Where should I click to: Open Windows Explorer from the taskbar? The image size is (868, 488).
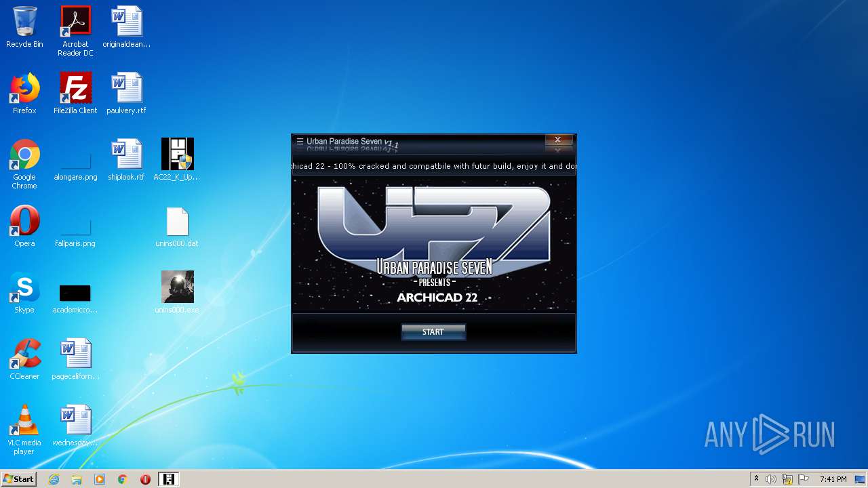click(x=77, y=479)
